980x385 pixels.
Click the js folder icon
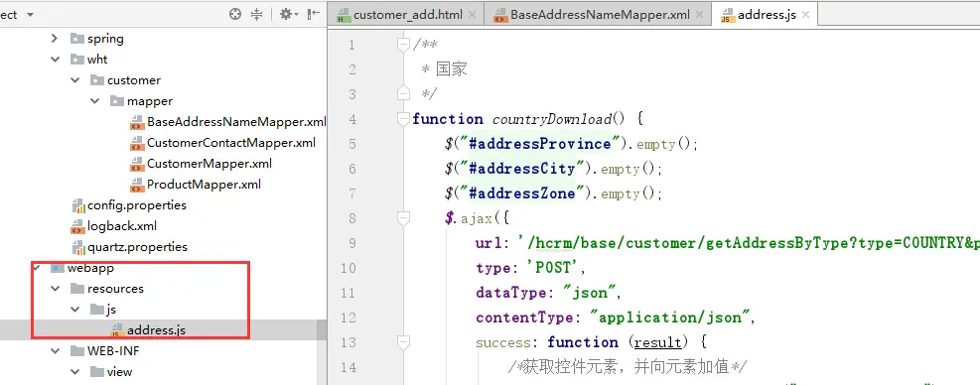tap(97, 310)
